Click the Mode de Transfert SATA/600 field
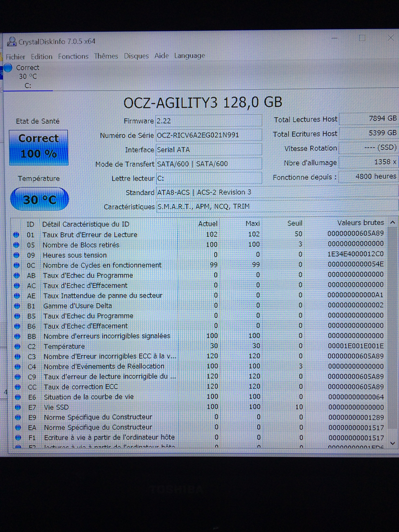 click(x=208, y=164)
